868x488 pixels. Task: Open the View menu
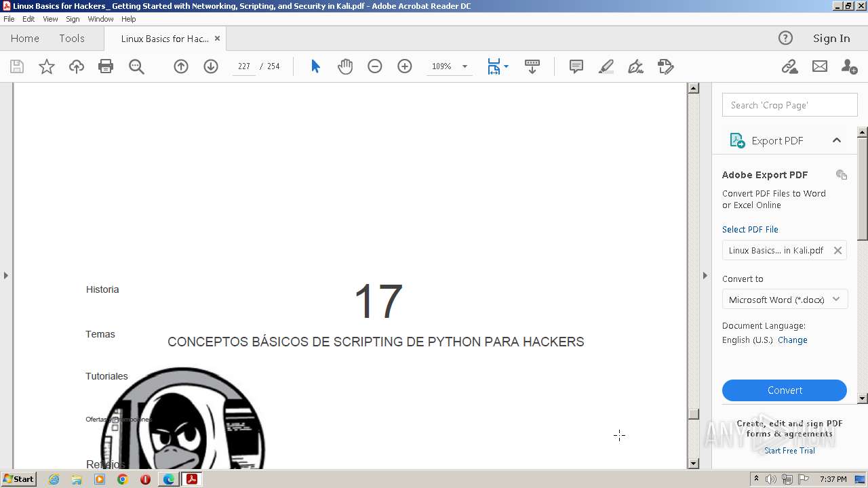51,19
